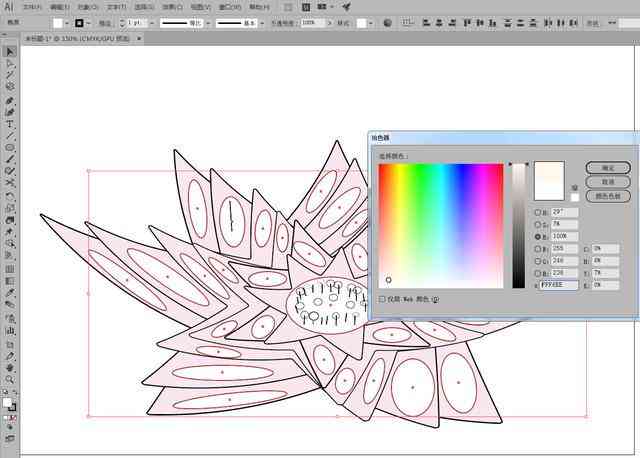Select the S saturation radio button
Screen dimensions: 640x458
coord(538,225)
